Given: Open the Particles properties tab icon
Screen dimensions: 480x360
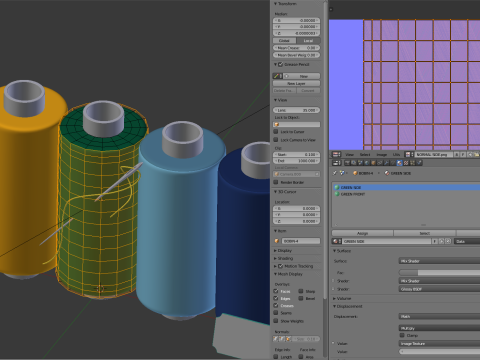Looking at the screenshot, I should point(413,163).
